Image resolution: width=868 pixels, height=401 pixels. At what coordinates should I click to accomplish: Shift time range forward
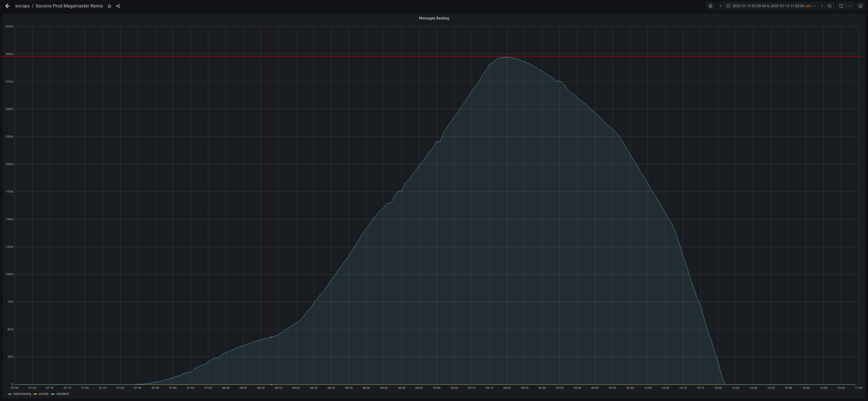[x=822, y=6]
